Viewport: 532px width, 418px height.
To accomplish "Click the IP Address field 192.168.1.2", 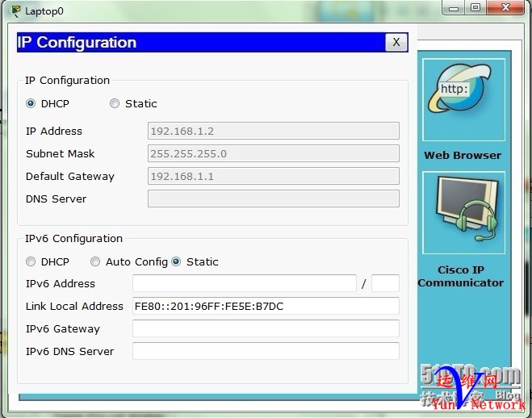I will tap(274, 131).
